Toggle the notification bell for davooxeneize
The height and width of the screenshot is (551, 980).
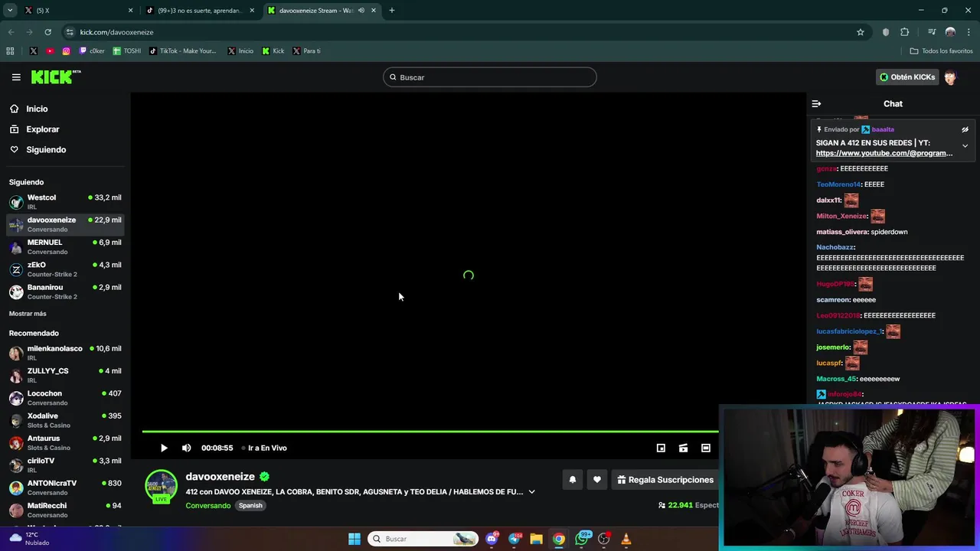tap(572, 480)
